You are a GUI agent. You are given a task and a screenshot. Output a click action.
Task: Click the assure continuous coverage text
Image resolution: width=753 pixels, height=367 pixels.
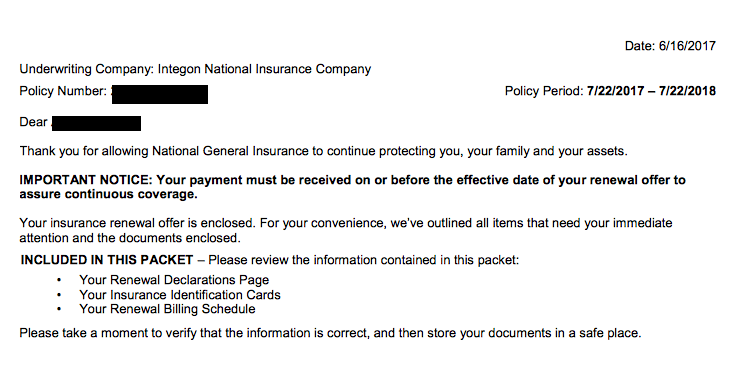pyautogui.click(x=109, y=195)
